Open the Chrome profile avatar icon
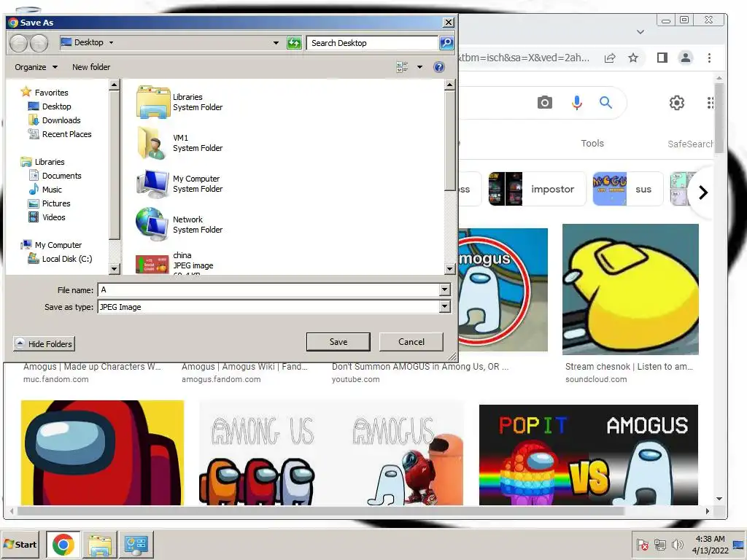 (x=685, y=58)
